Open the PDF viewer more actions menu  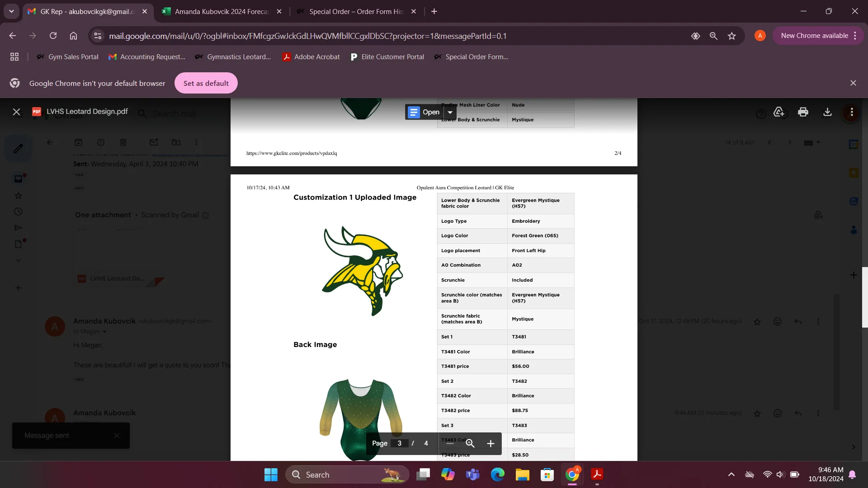click(852, 112)
